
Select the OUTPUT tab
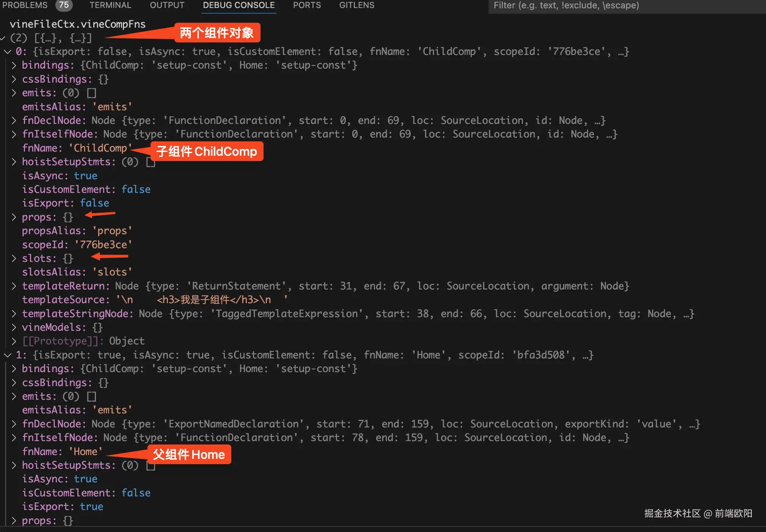point(167,5)
